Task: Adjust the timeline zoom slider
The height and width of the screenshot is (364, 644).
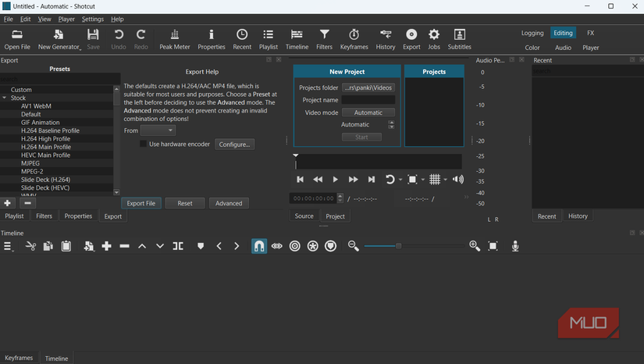Action: (x=398, y=246)
